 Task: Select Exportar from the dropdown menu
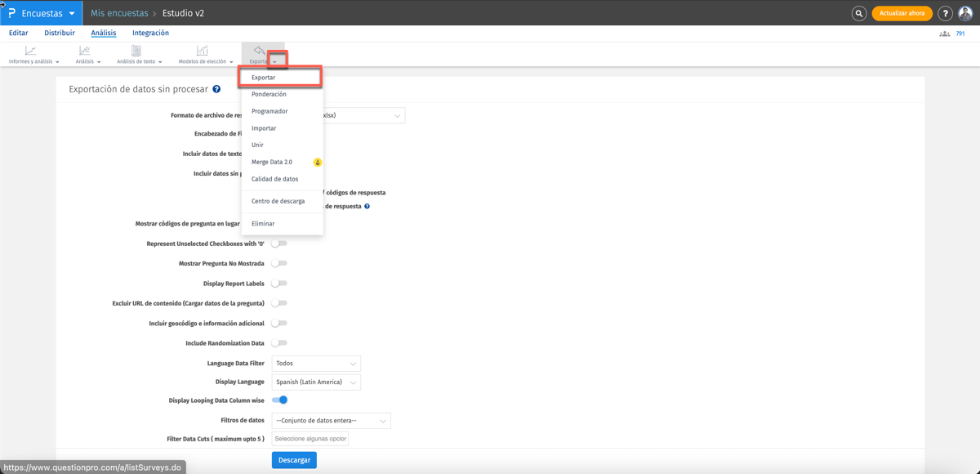(x=280, y=78)
